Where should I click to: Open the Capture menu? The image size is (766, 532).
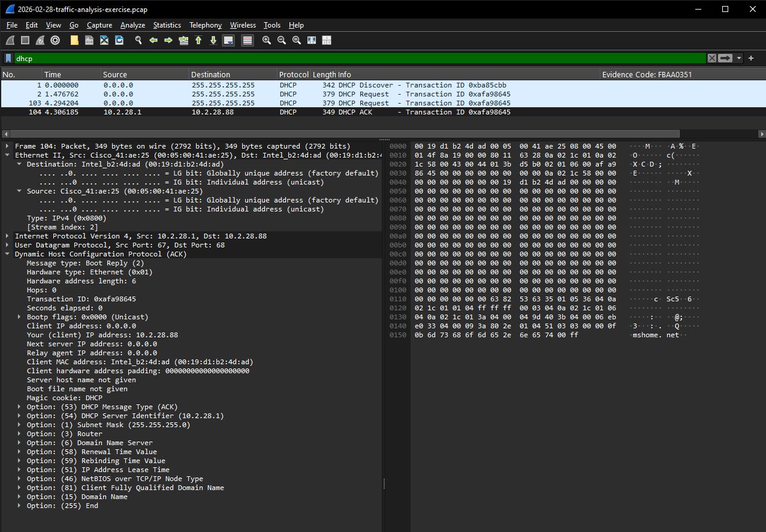coord(99,25)
